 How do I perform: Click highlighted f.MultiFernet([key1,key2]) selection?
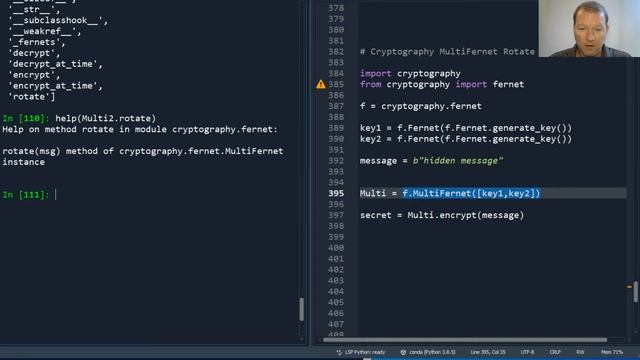[x=471, y=193]
